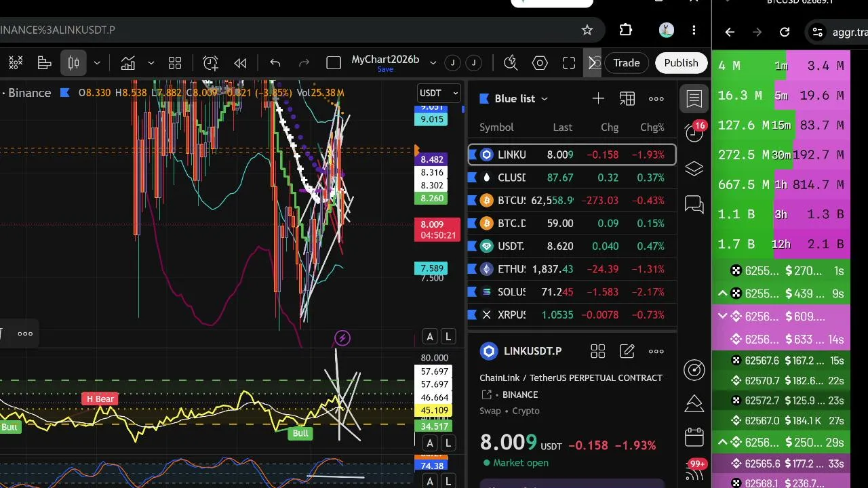Expand the chart type dropdown arrow
Image resolution: width=868 pixels, height=488 pixels.
[97, 63]
